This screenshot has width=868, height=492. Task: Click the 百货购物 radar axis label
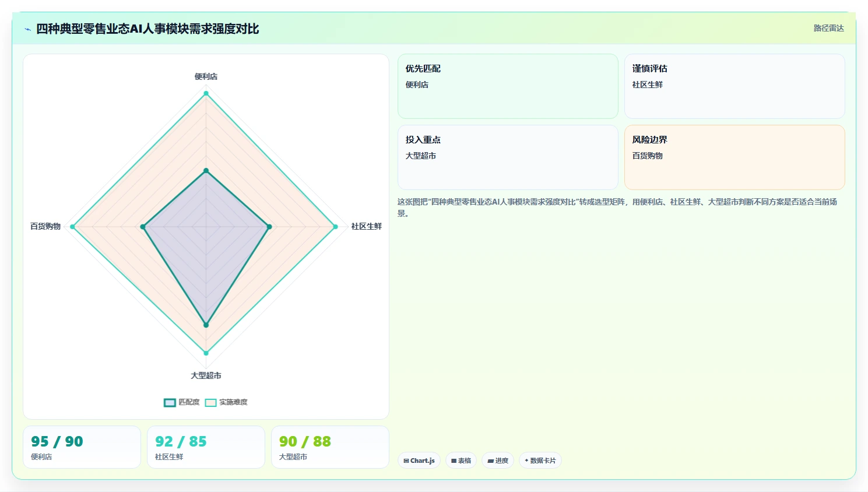tap(45, 226)
